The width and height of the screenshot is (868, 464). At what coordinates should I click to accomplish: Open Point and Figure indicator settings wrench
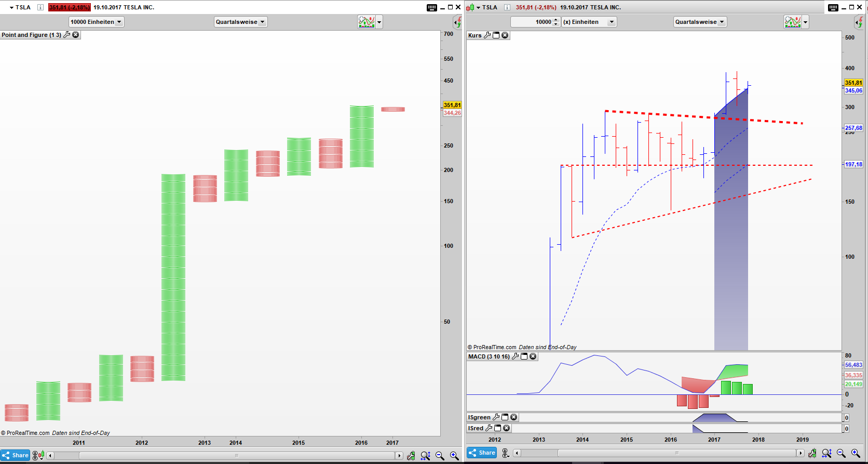tap(67, 35)
